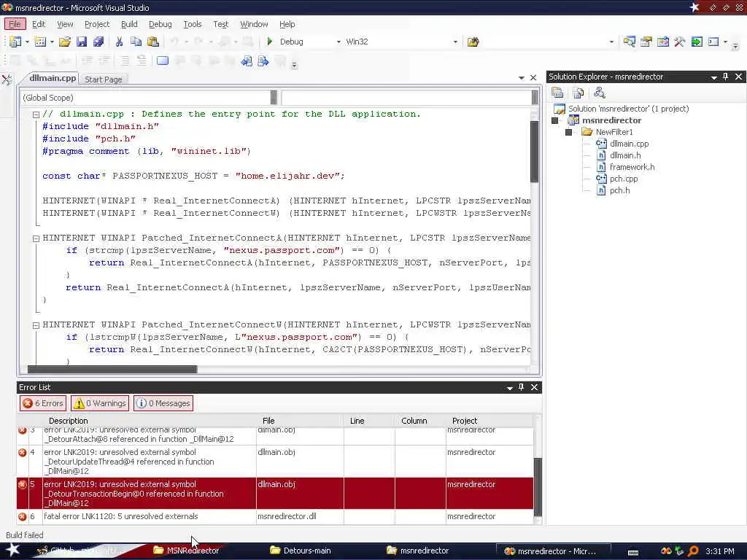The image size is (747, 560).
Task: Open the Global Scope dropdown
Action: [x=274, y=98]
